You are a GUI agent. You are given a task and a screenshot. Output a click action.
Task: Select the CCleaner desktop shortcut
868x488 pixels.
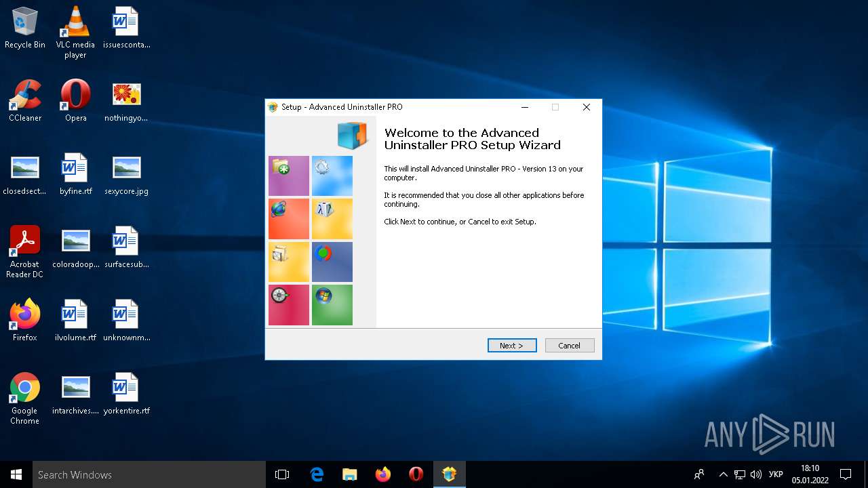(25, 101)
